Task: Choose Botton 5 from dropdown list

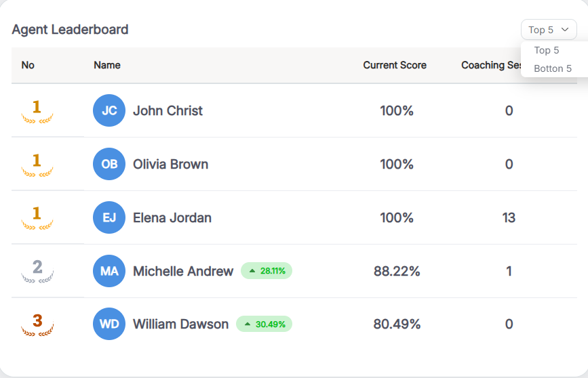Action: [553, 68]
